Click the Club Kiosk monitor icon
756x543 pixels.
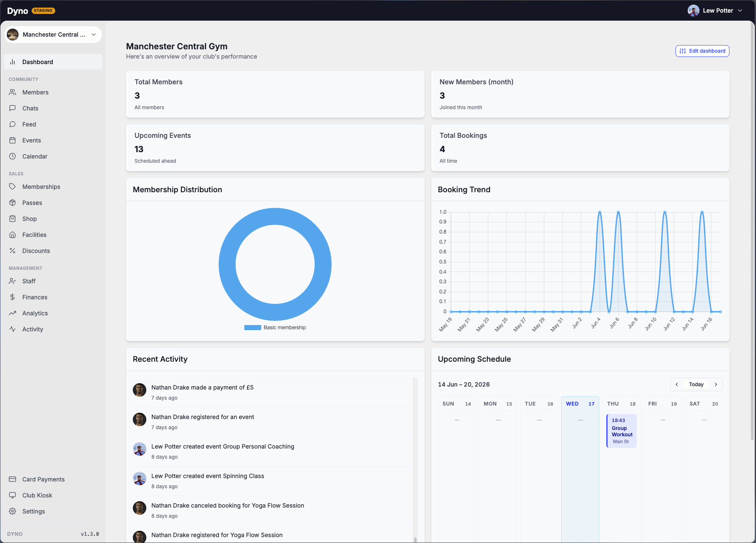point(13,495)
